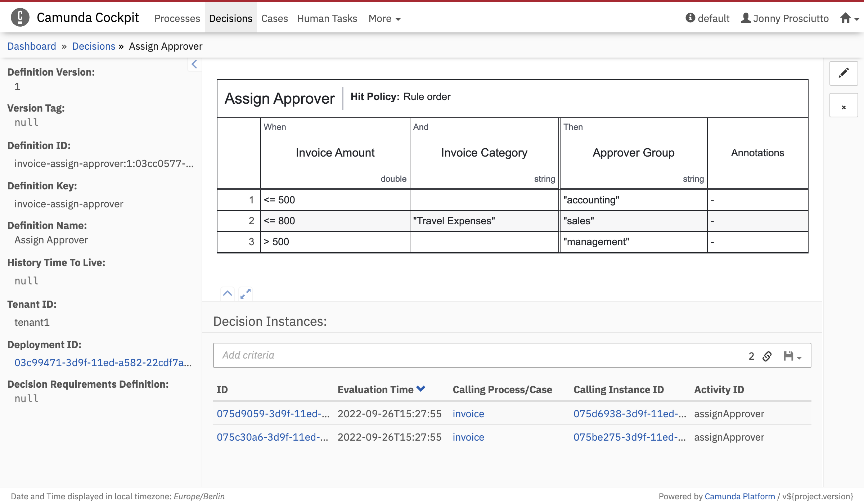Navigate to Dashboard breadcrumb
This screenshot has height=504, width=864.
32,46
